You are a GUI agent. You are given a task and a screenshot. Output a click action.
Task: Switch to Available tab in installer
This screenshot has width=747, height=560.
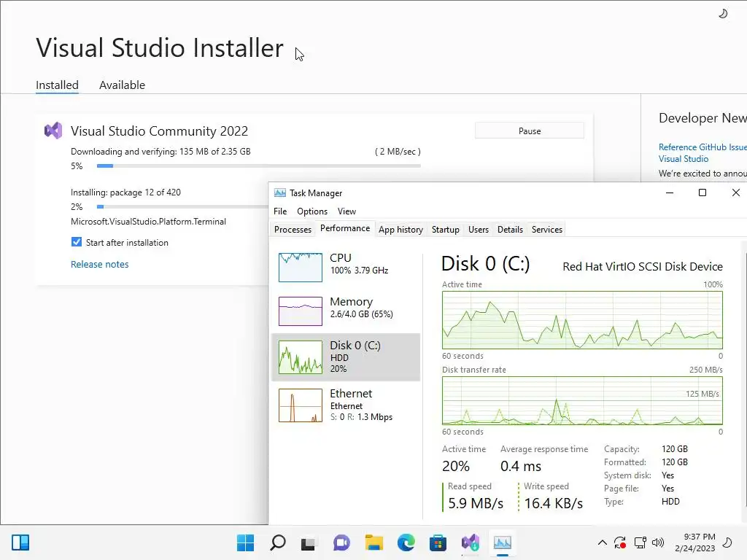(122, 85)
